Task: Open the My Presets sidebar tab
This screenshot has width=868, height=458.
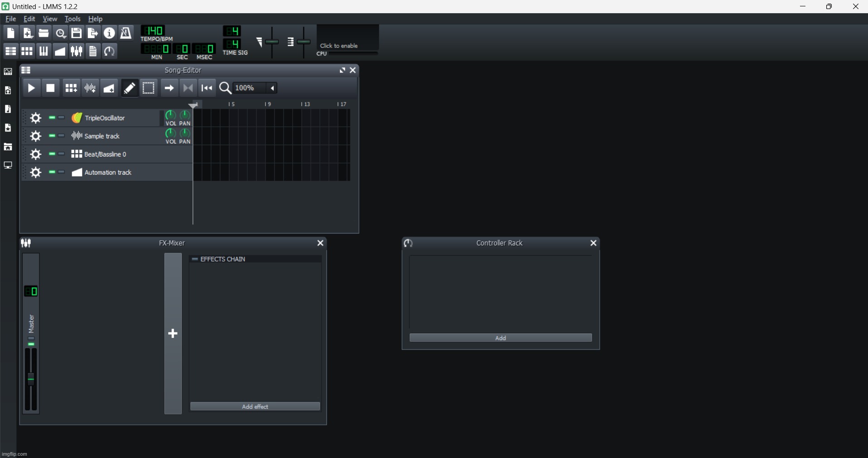Action: [x=8, y=128]
